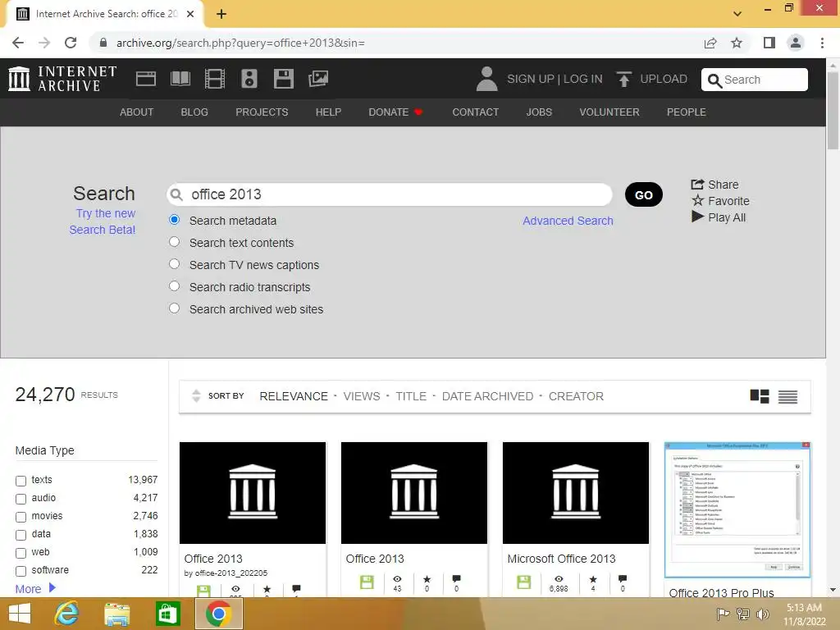Image resolution: width=840 pixels, height=630 pixels.
Task: Check the movies media type box
Action: [x=21, y=517]
